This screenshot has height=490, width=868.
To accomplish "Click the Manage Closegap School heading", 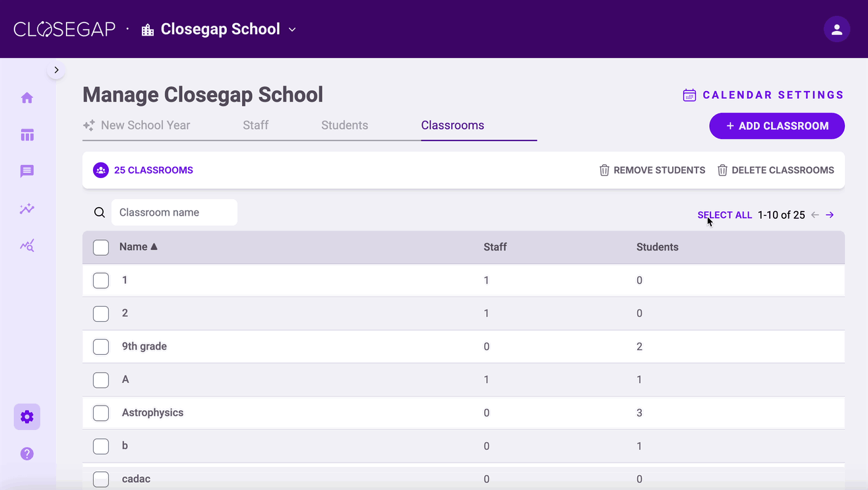I will tap(203, 94).
